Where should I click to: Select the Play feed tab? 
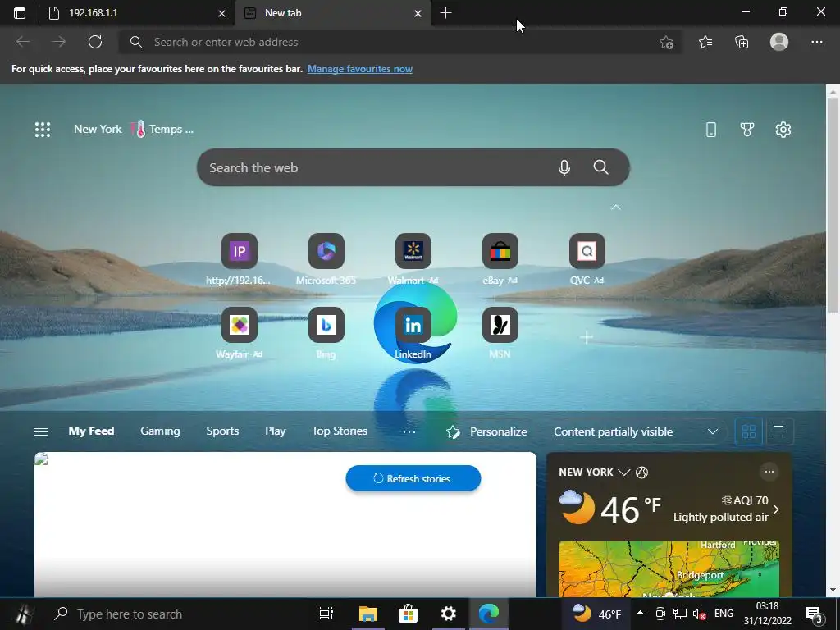point(275,431)
